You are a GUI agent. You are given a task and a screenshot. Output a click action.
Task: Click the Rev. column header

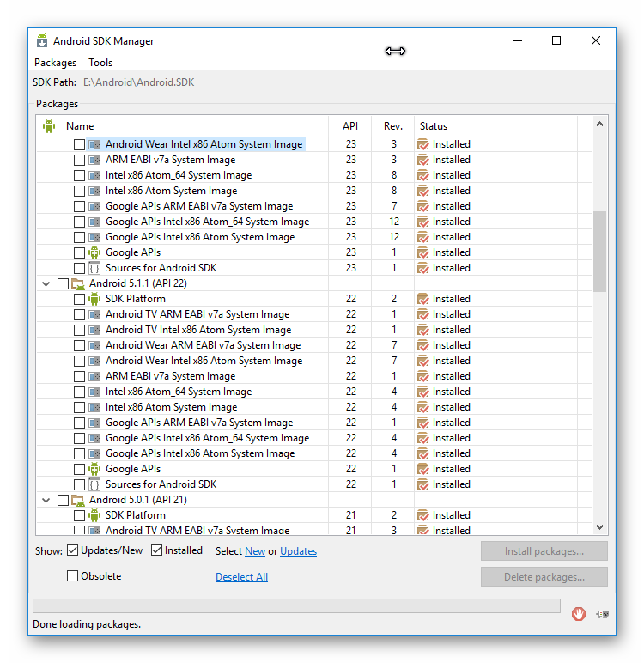pyautogui.click(x=393, y=126)
